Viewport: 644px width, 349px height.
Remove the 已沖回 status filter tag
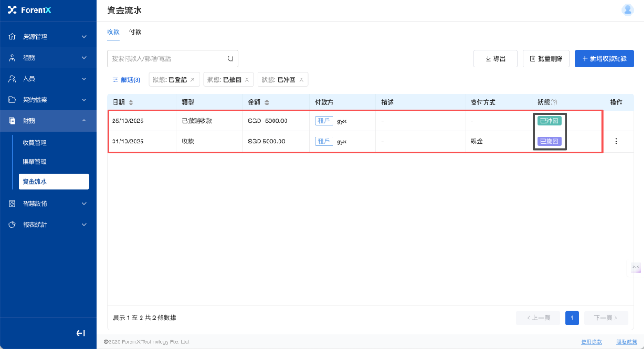[301, 79]
